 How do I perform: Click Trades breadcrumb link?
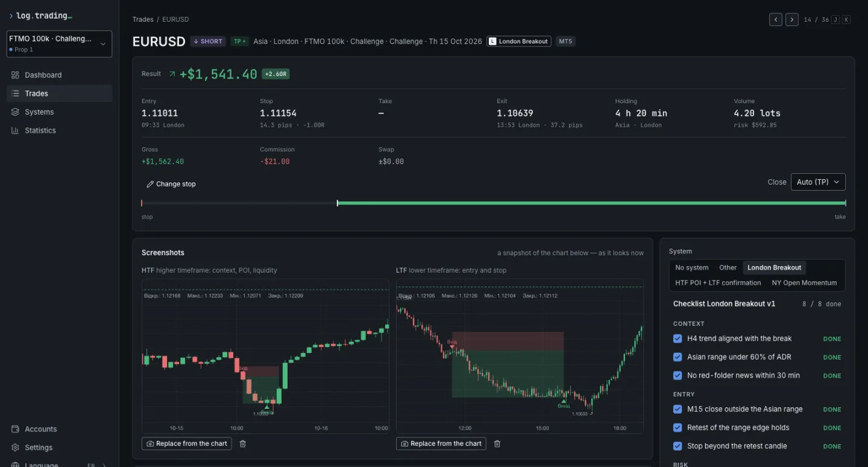click(143, 19)
